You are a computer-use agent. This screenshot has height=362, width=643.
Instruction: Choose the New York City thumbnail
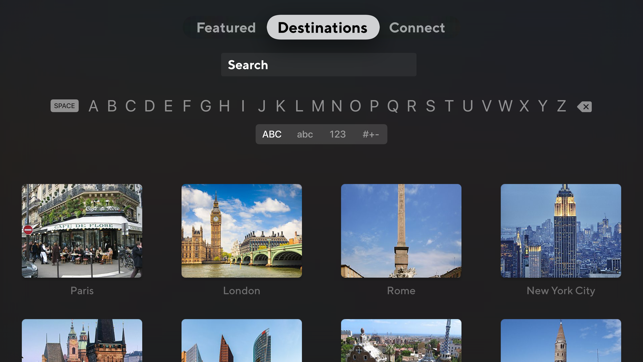coord(561,231)
